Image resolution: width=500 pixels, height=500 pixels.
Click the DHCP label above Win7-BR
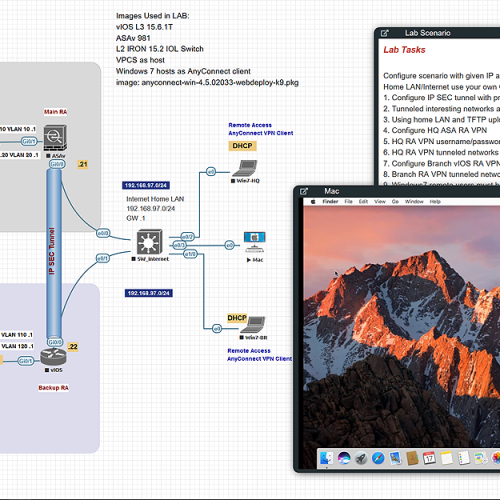(237, 318)
